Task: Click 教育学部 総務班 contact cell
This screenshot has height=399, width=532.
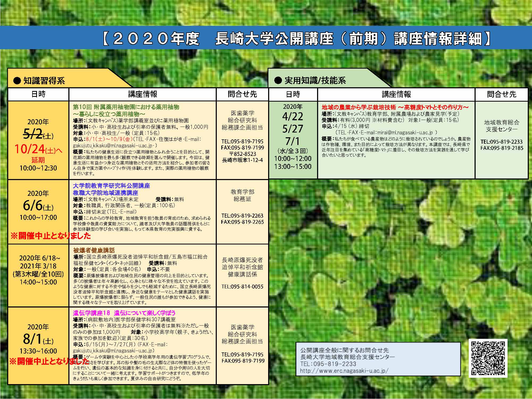Action: pos(242,196)
